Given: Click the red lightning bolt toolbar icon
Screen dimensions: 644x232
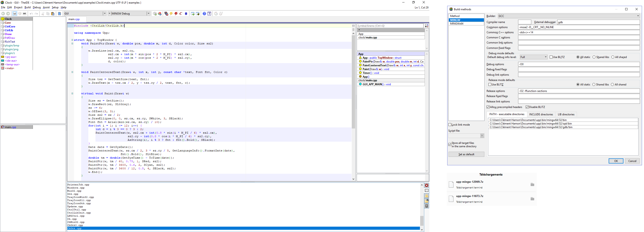Looking at the screenshot, I should click(176, 14).
